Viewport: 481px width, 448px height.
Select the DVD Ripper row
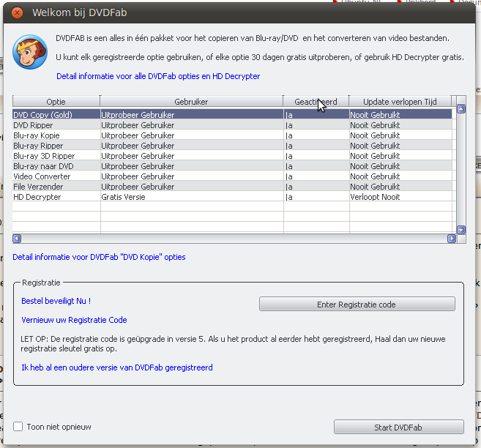click(x=232, y=125)
